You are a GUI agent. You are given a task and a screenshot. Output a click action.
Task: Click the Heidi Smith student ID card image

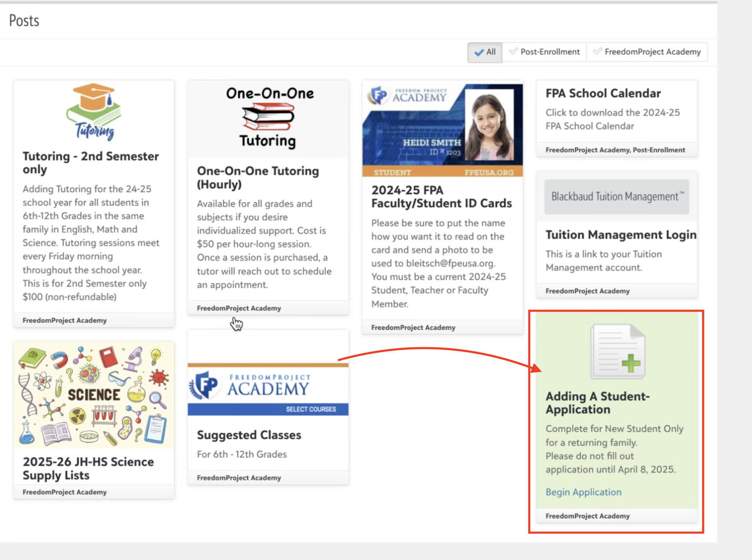443,130
